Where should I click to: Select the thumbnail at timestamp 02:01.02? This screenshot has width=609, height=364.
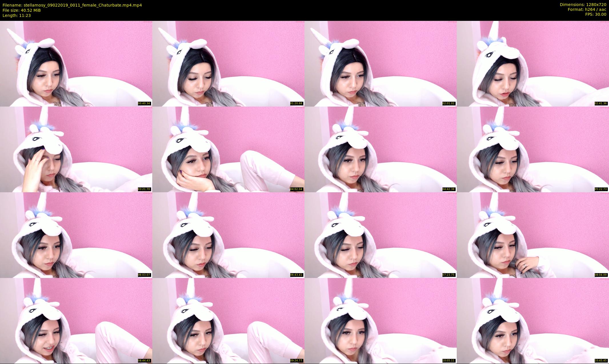(x=380, y=63)
